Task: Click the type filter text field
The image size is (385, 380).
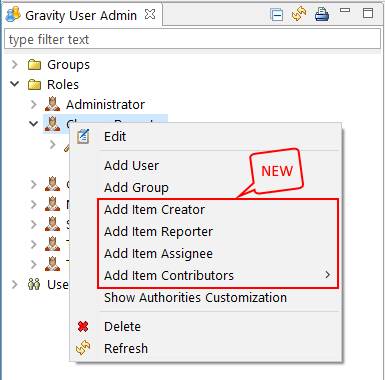Action: [x=192, y=39]
